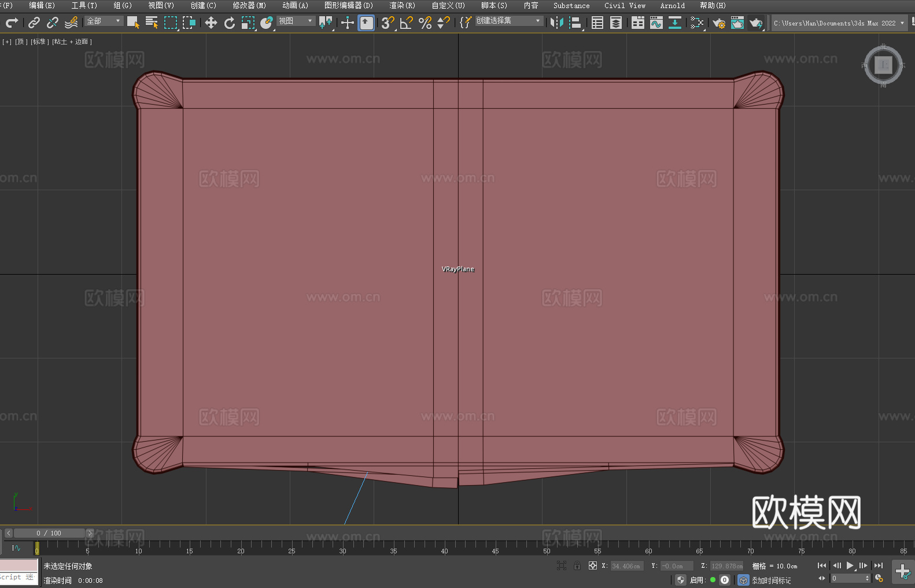The height and width of the screenshot is (588, 915).
Task: Expand project path dropdown arrow
Action: point(902,23)
